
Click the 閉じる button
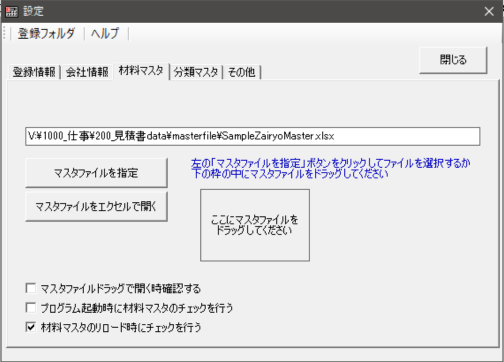(453, 60)
